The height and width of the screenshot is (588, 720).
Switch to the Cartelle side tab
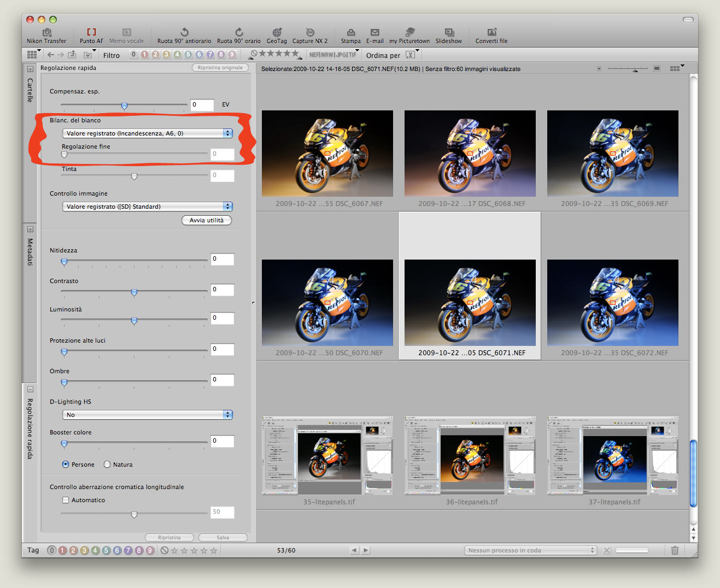pos(30,90)
